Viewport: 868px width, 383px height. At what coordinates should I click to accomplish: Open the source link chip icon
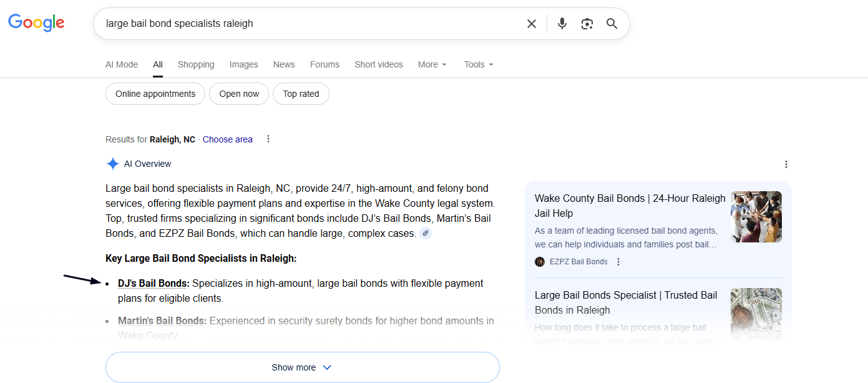pos(426,233)
